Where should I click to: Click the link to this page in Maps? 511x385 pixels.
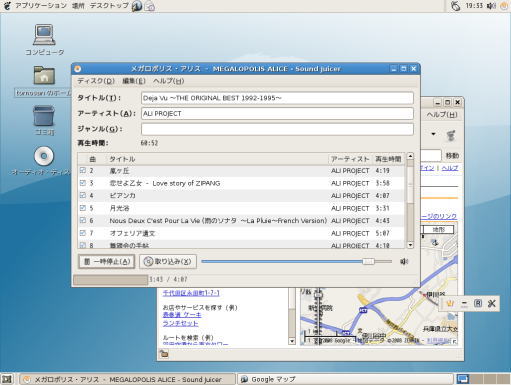tap(439, 216)
